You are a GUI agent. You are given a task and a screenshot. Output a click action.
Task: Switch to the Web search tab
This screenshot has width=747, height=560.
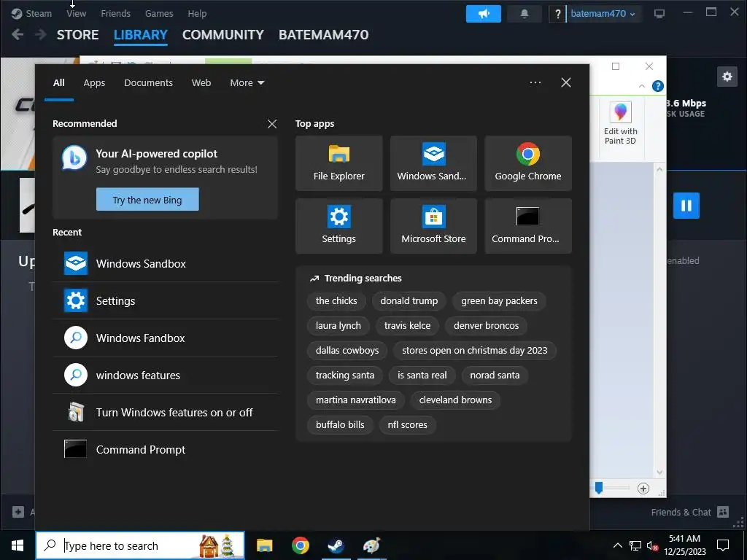[201, 83]
